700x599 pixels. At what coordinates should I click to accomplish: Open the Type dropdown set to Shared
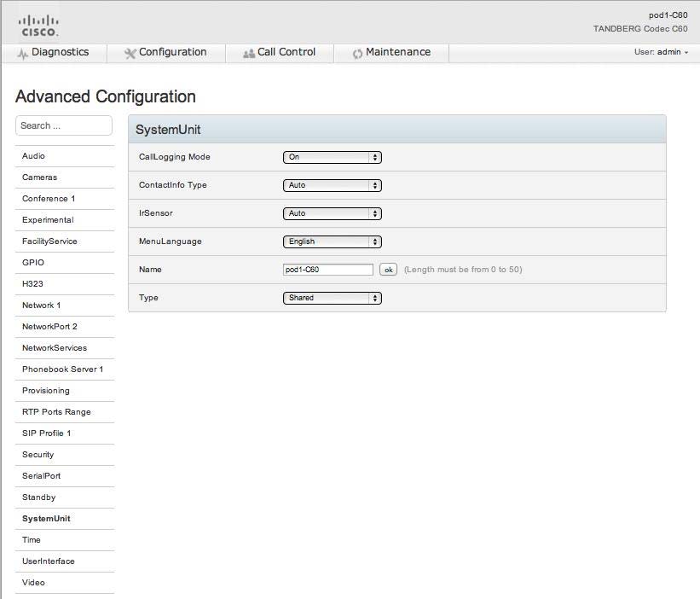pos(333,298)
